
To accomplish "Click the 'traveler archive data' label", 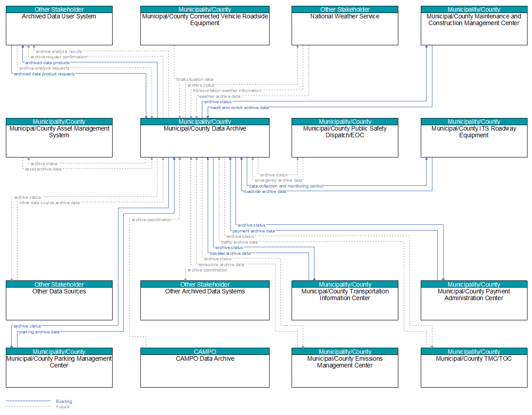I will click(x=230, y=253).
